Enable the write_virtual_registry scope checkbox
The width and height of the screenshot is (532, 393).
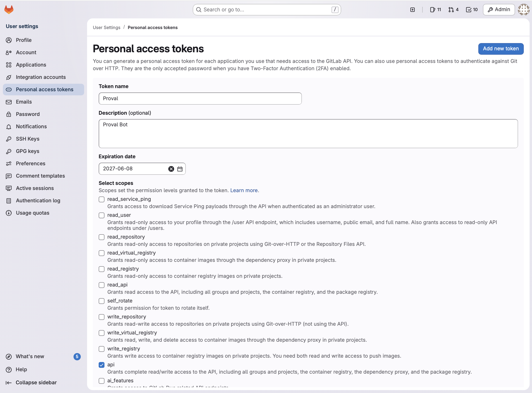pos(102,333)
